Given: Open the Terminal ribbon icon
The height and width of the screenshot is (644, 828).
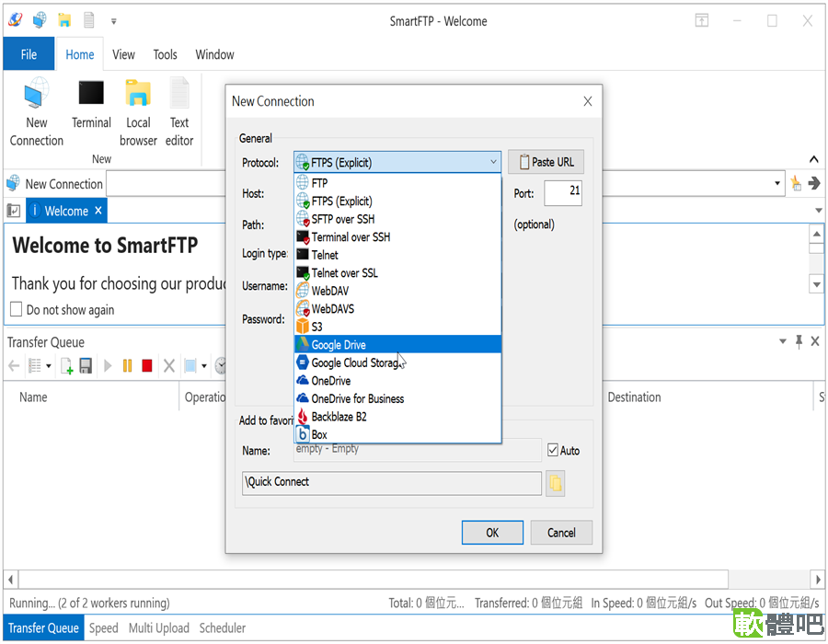Looking at the screenshot, I should coord(91,104).
